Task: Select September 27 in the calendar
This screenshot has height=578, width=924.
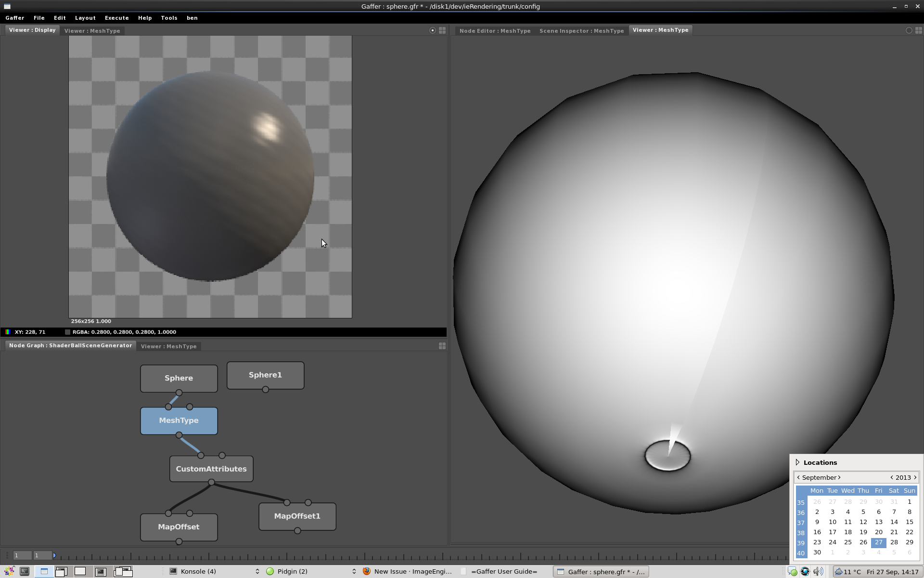Action: (x=879, y=542)
